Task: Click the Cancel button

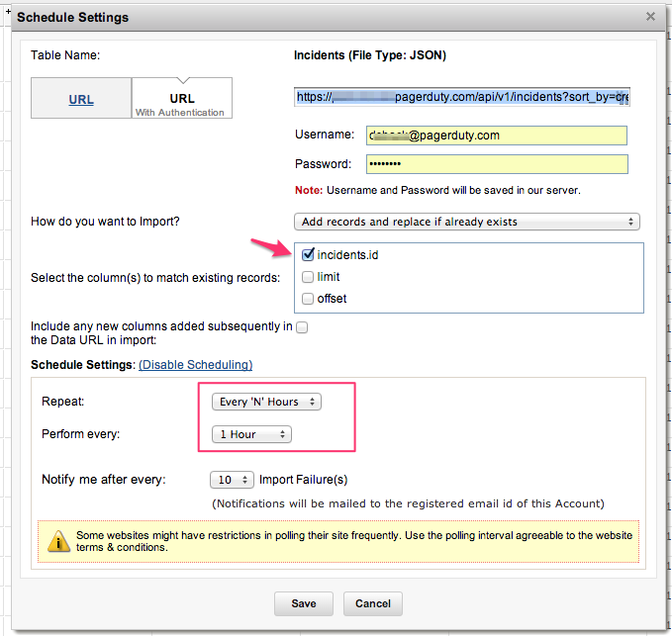Action: (x=373, y=603)
